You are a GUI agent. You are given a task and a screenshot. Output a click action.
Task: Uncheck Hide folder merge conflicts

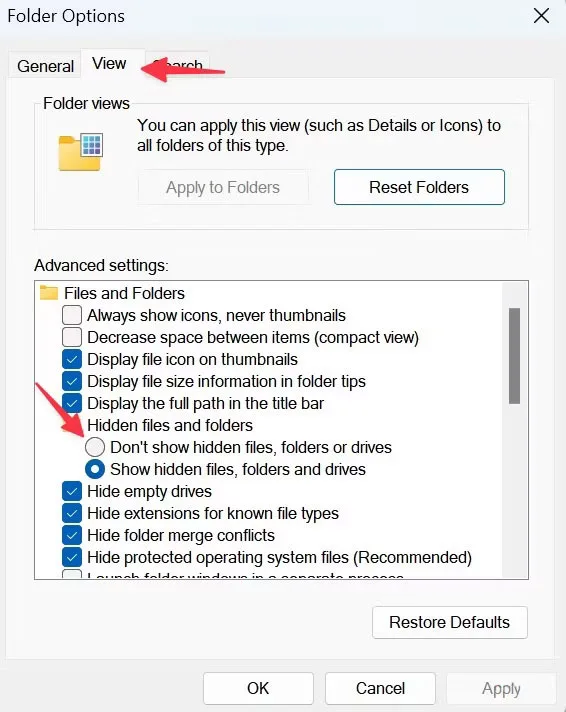[72, 535]
